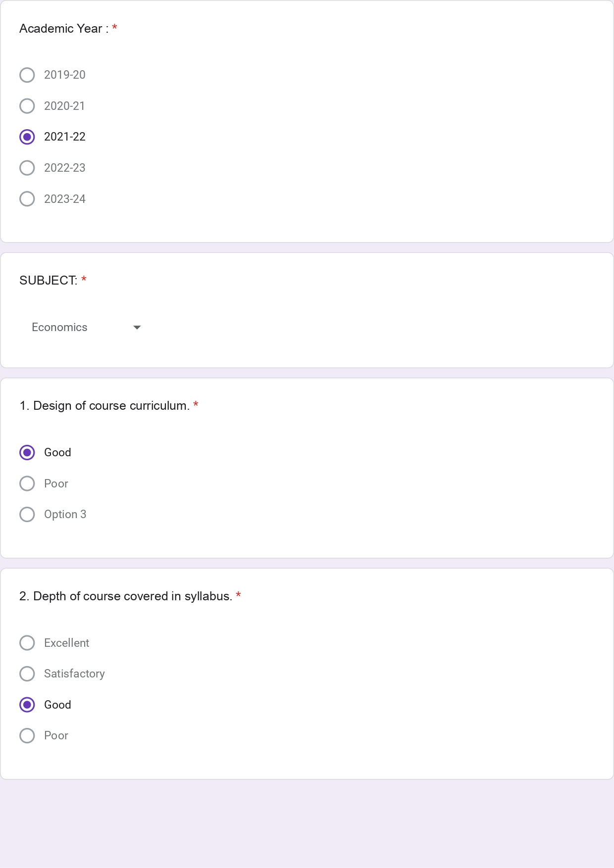Click the Option 3 label text

[x=65, y=515]
